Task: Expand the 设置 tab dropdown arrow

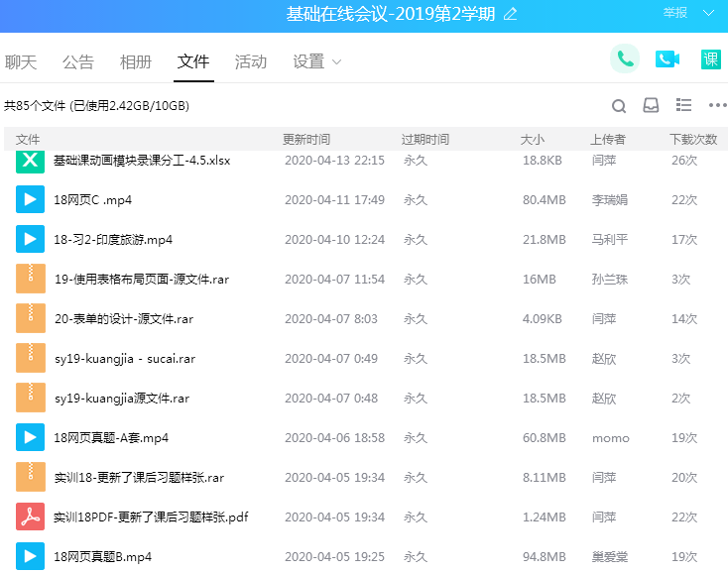Action: pos(336,62)
